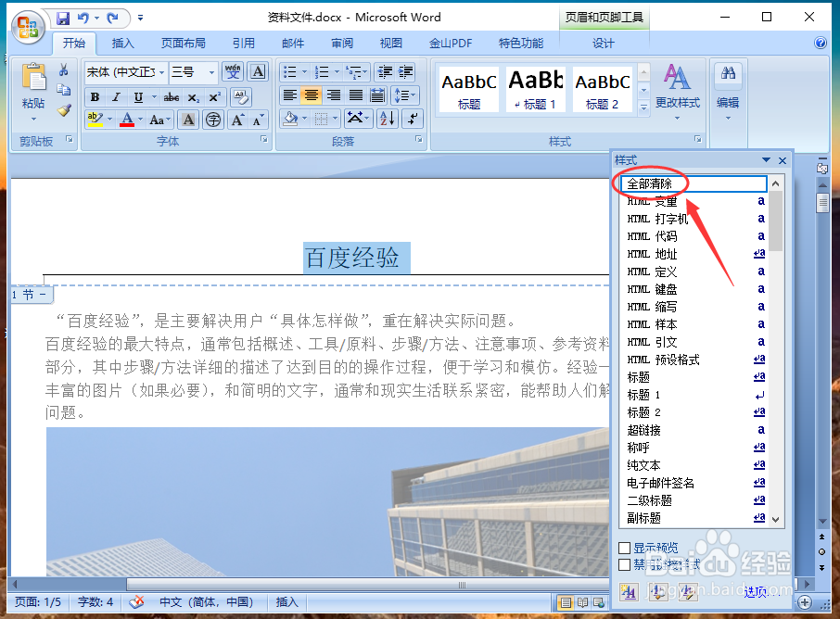Toggle Bold formatting
Image resolution: width=840 pixels, height=619 pixels.
tap(96, 97)
